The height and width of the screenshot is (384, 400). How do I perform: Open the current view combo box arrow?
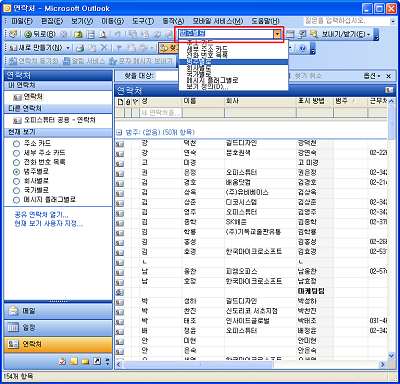tap(277, 34)
